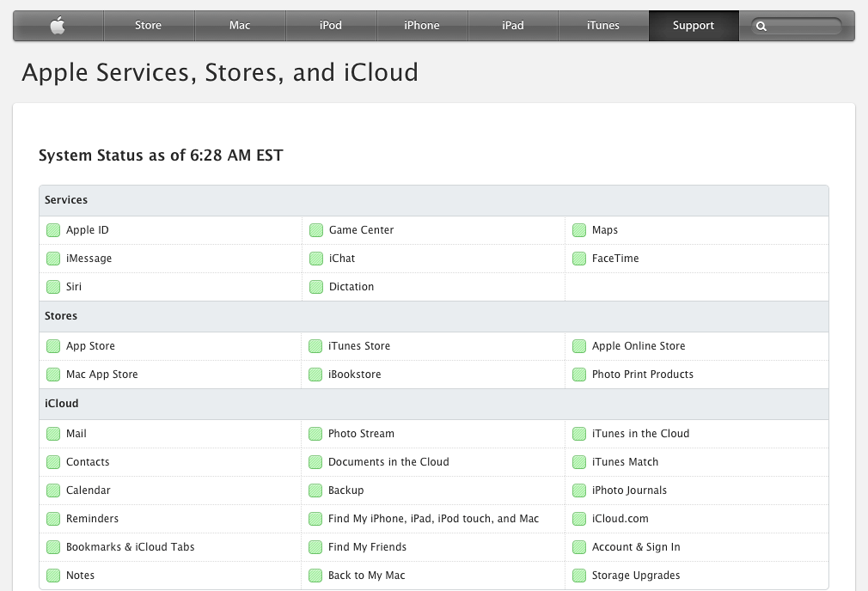Click Back to My Mac label
This screenshot has width=868, height=591.
(x=366, y=576)
